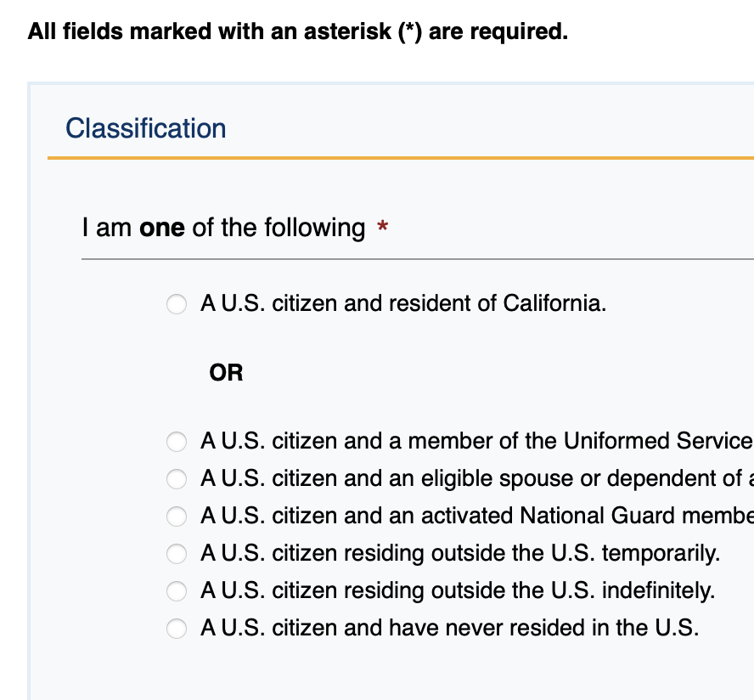Click the "I am one of the following" legend
Screen dimensions: 754x700
point(223,228)
